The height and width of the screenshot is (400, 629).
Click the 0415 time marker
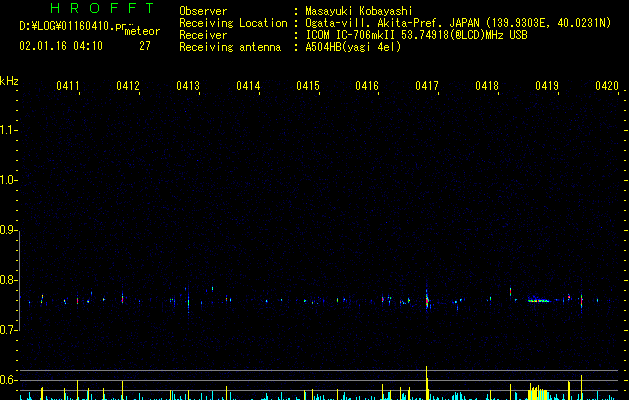(x=308, y=85)
